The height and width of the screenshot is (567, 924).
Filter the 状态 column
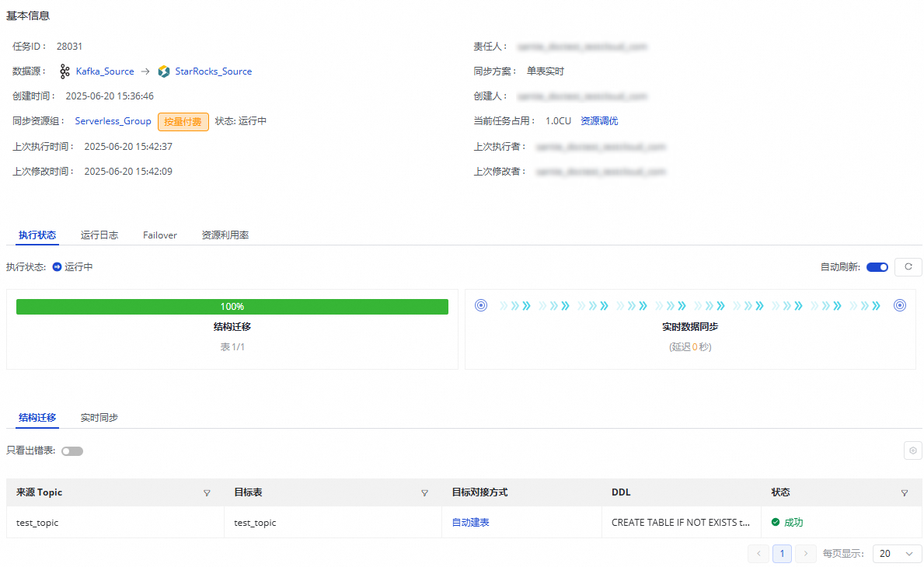905,492
